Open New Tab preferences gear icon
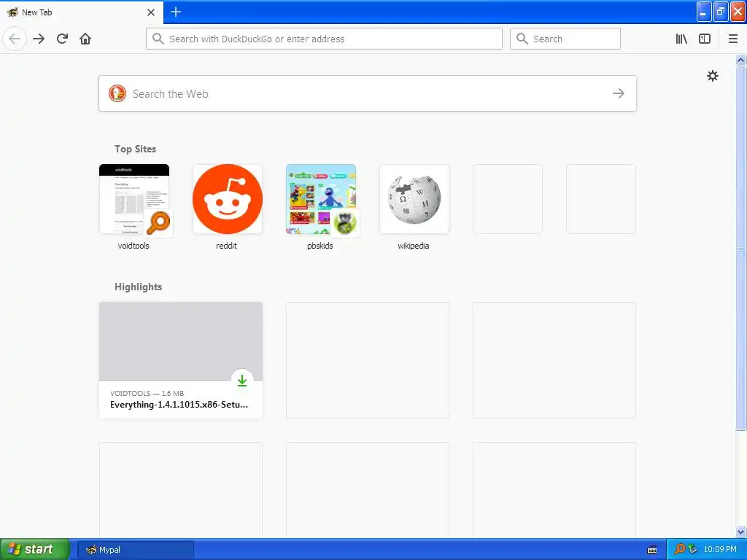Viewport: 747px width, 560px height. click(x=712, y=76)
